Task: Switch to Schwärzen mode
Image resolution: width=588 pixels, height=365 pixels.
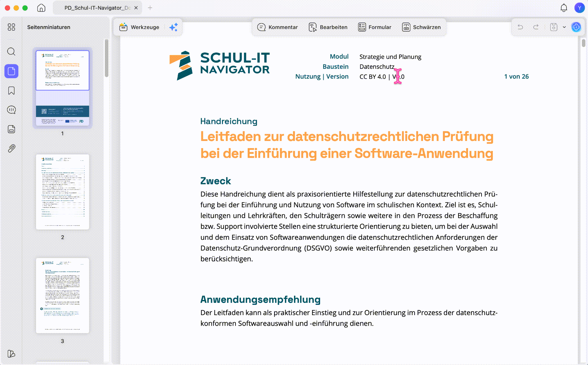Action: pos(421,27)
